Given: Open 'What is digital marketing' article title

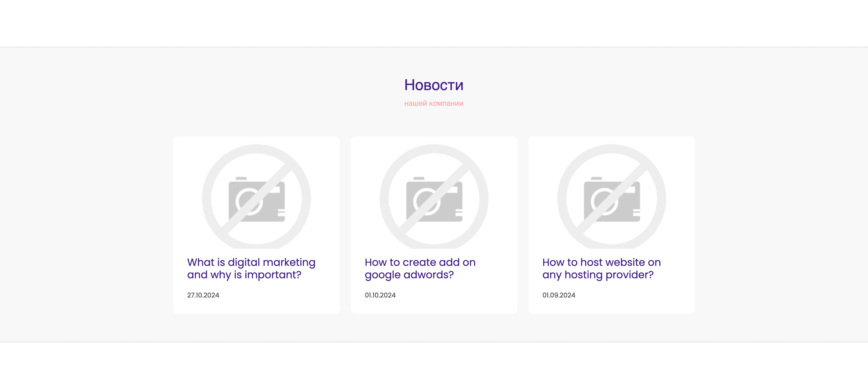Looking at the screenshot, I should (x=251, y=262).
